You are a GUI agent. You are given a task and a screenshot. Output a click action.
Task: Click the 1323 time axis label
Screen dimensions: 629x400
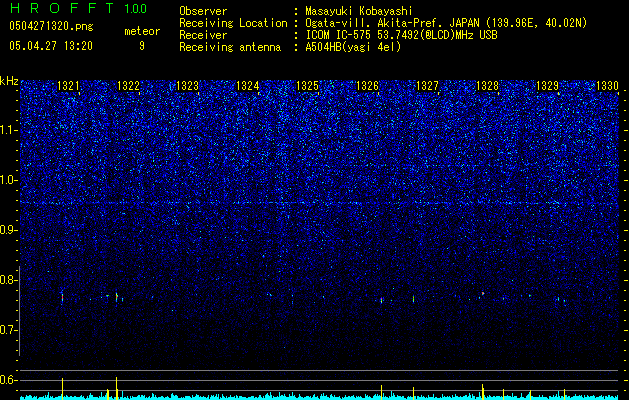click(x=188, y=85)
